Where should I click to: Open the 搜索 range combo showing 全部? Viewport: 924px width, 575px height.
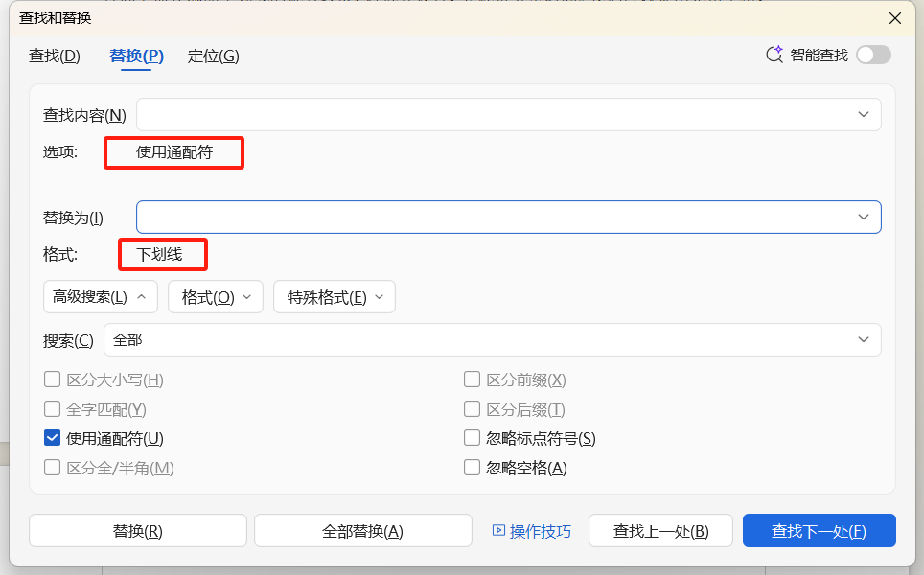coord(866,339)
